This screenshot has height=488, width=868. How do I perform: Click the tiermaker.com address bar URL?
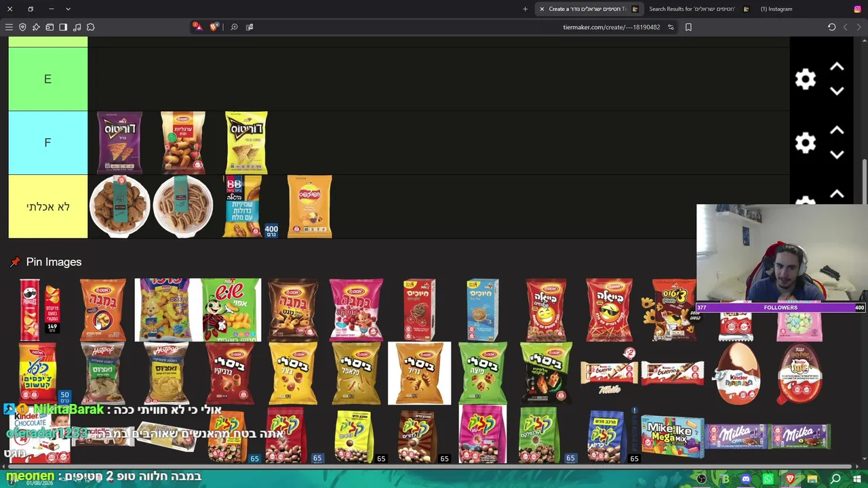[x=611, y=27]
